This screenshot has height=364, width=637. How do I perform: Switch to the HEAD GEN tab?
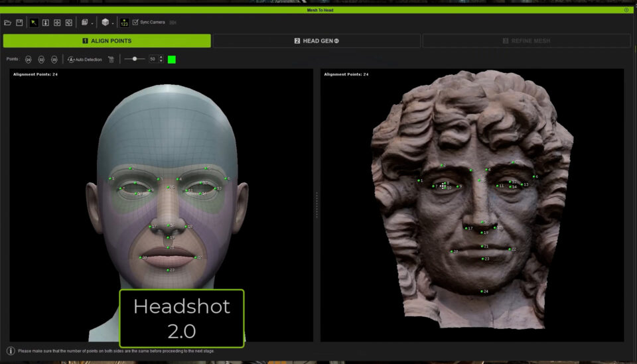[x=316, y=41]
